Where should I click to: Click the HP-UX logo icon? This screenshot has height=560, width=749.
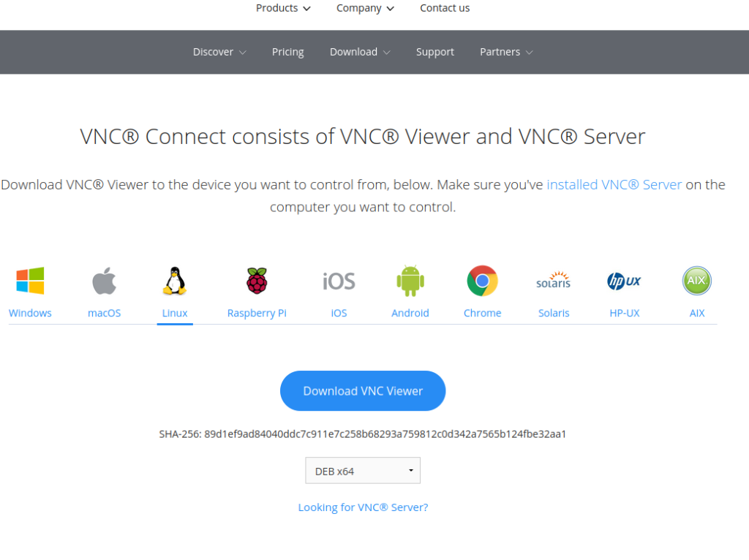[624, 281]
